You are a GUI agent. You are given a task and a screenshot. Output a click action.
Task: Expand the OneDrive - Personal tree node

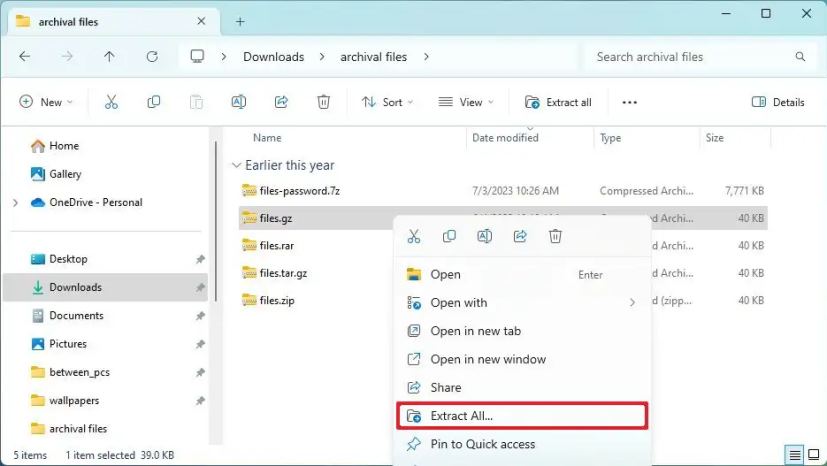tap(15, 202)
